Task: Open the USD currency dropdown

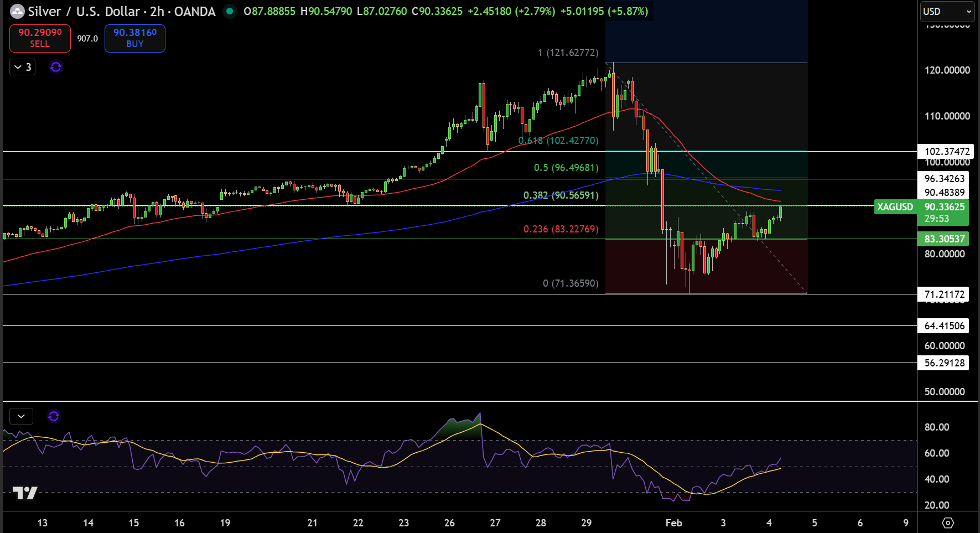Action: pyautogui.click(x=947, y=11)
